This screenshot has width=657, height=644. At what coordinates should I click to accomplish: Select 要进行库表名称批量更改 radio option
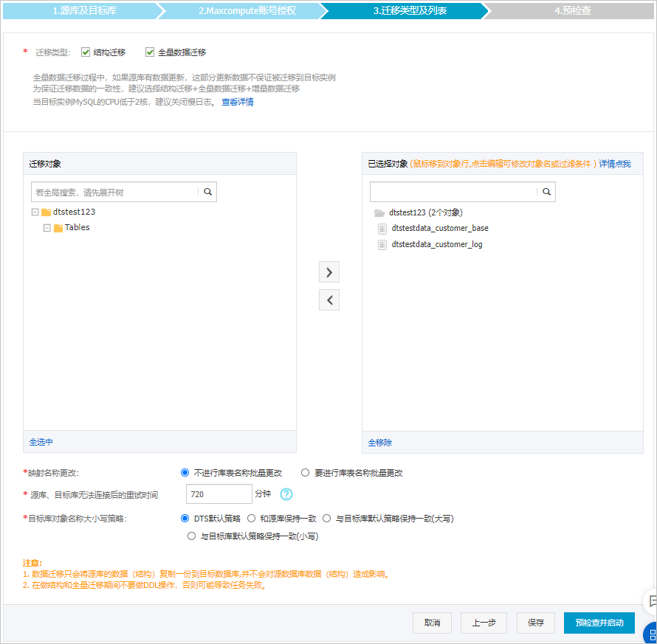305,472
